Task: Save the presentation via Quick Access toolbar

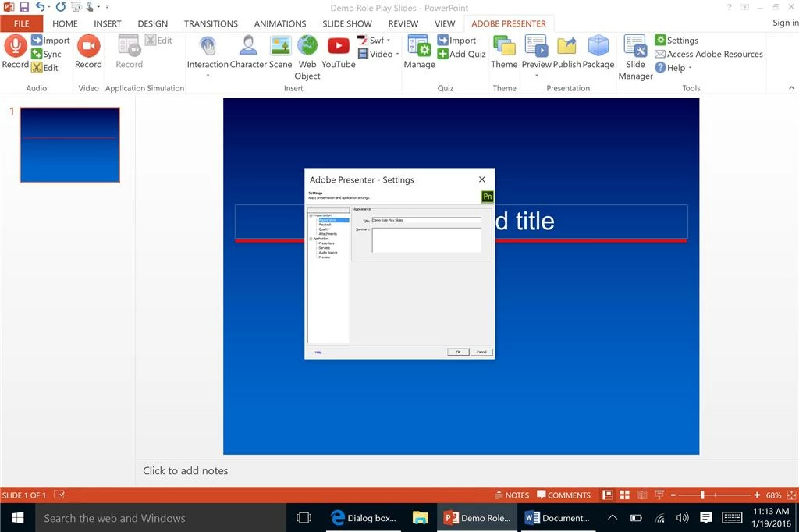Action: click(x=24, y=7)
